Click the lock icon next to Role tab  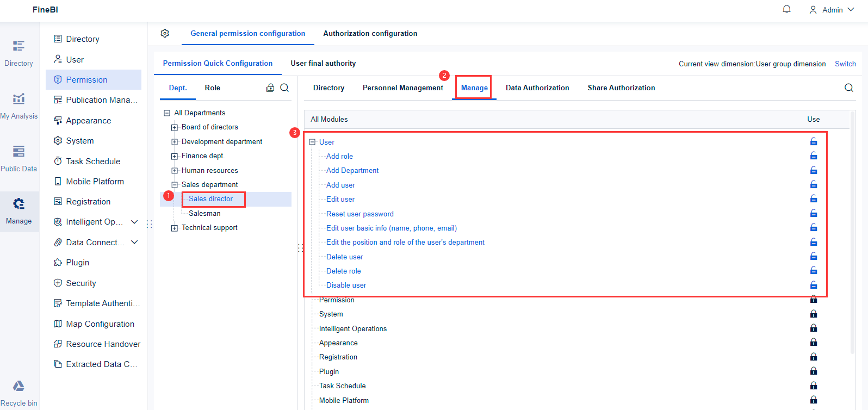click(270, 88)
